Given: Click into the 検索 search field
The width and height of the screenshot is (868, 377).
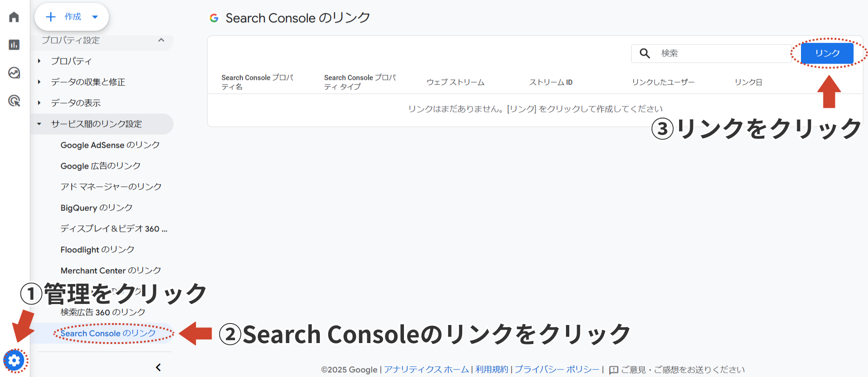Looking at the screenshot, I should click(x=711, y=53).
